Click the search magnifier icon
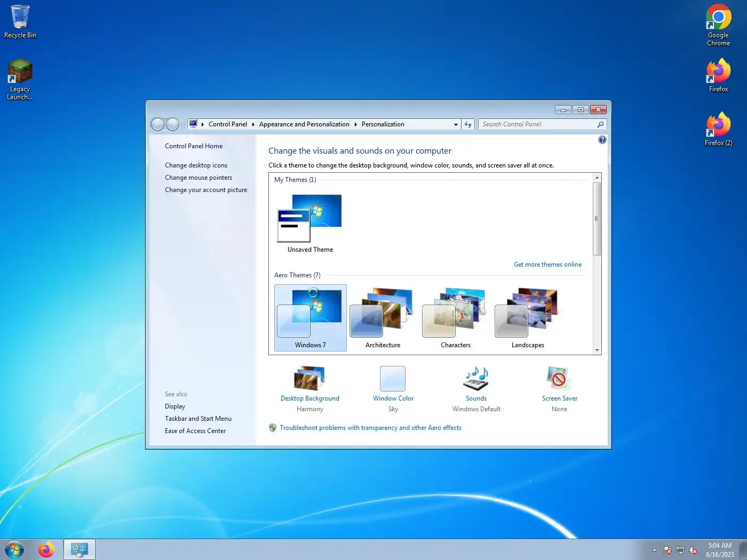 tap(600, 124)
